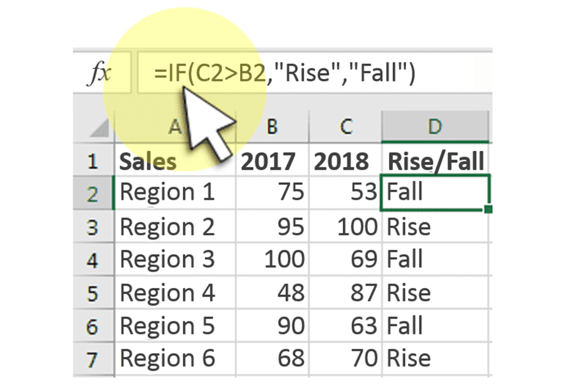Click the Select All corner triangle

click(99, 127)
